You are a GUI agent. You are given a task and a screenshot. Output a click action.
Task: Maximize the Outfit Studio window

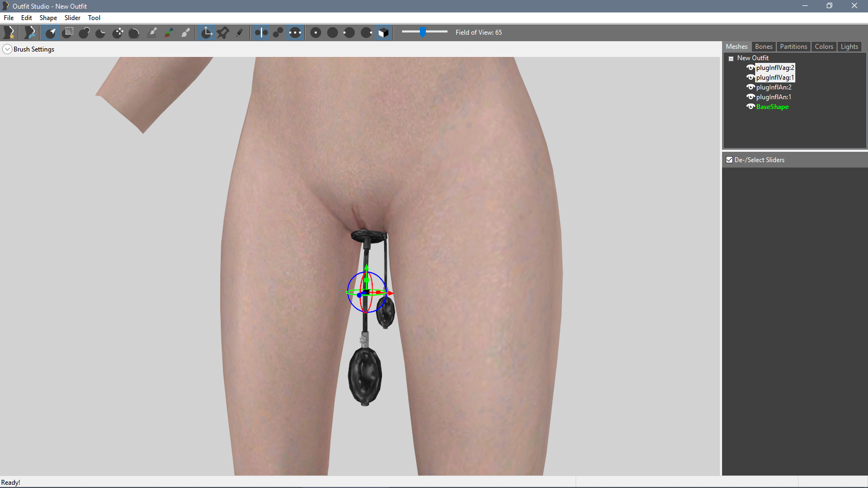[x=829, y=6]
